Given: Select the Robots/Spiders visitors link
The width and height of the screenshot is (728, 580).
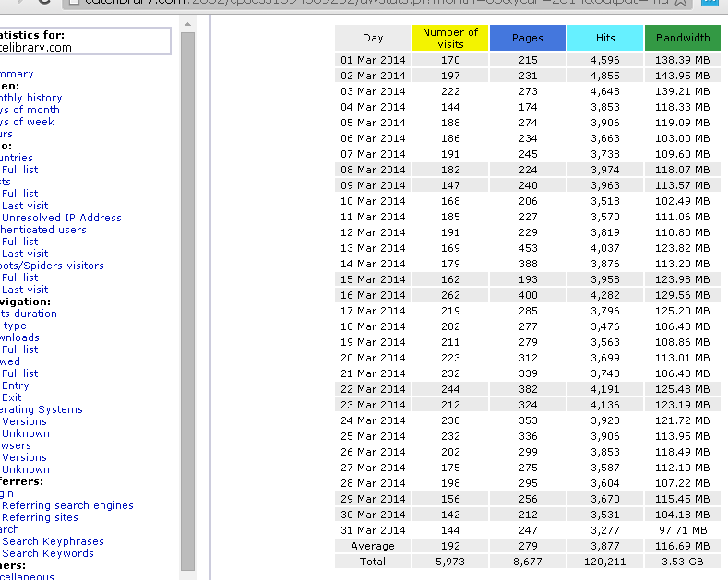Looking at the screenshot, I should [x=52, y=266].
